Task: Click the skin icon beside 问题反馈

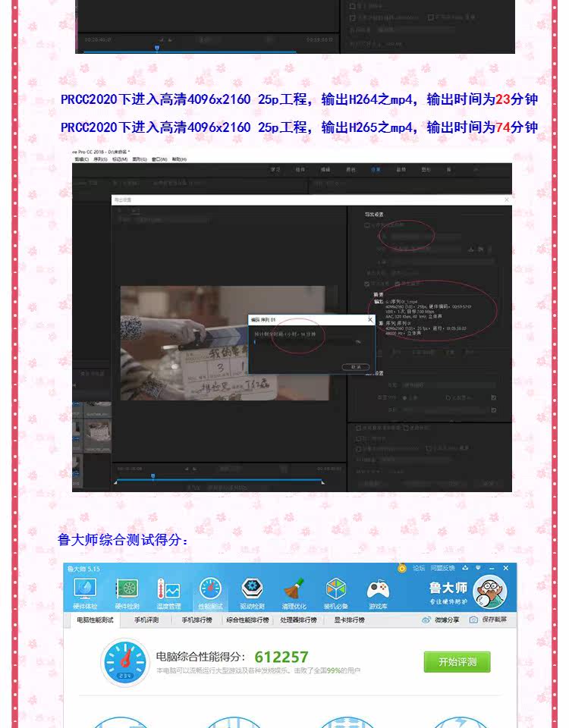Action: tap(465, 568)
